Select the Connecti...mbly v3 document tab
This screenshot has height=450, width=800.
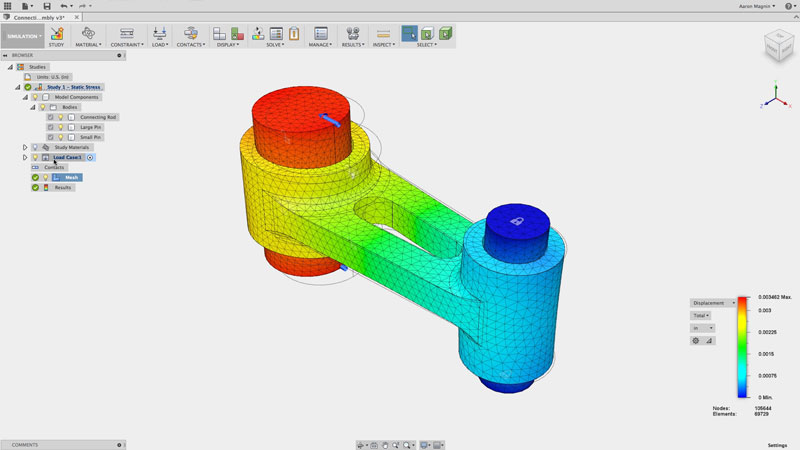click(x=39, y=17)
